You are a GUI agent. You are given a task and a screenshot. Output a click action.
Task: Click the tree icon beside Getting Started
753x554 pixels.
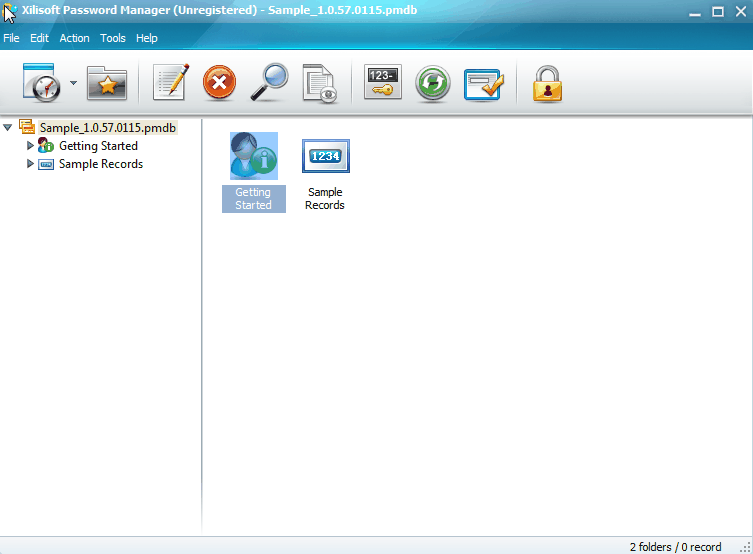[x=46, y=145]
